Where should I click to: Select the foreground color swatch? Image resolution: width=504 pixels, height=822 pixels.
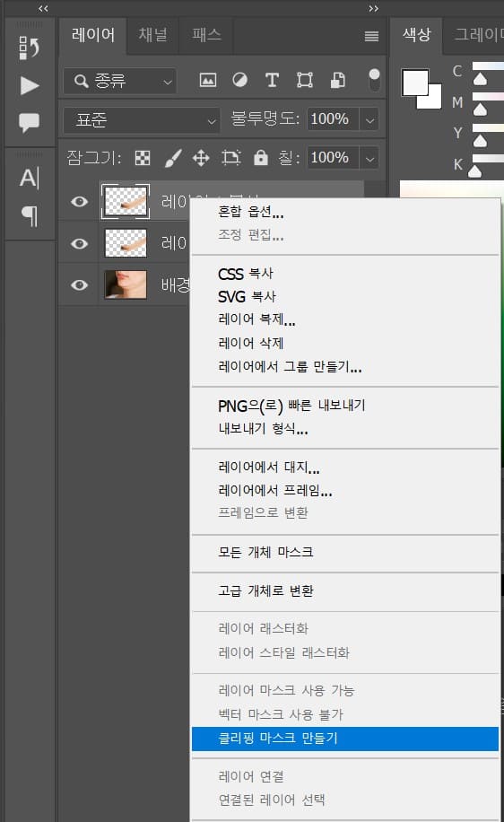pos(415,83)
